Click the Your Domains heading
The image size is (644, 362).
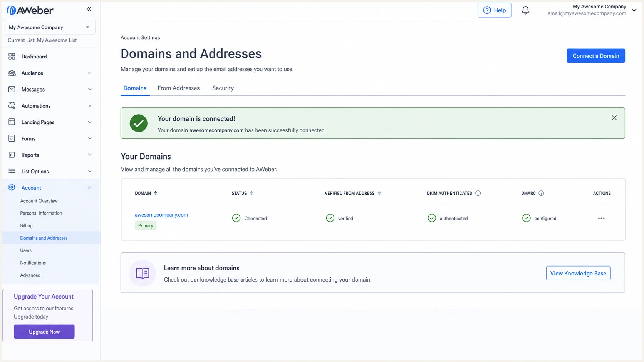pos(146,156)
